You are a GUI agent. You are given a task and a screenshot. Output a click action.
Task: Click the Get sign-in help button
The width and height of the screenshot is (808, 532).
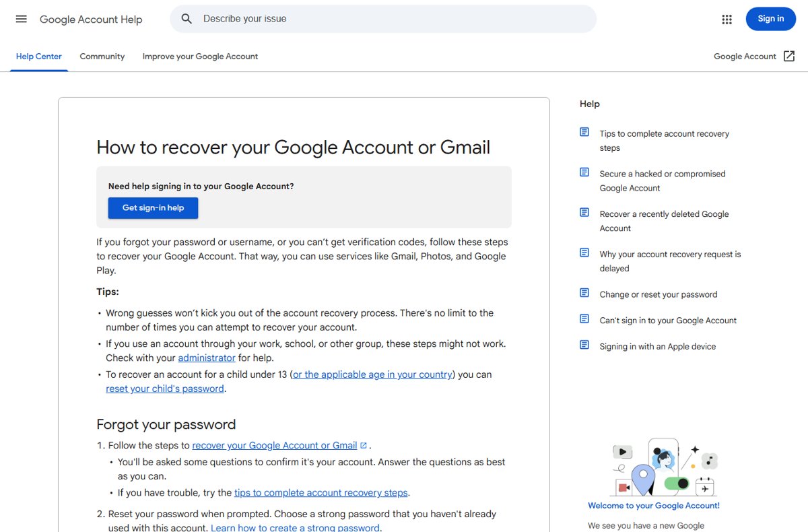pos(153,208)
